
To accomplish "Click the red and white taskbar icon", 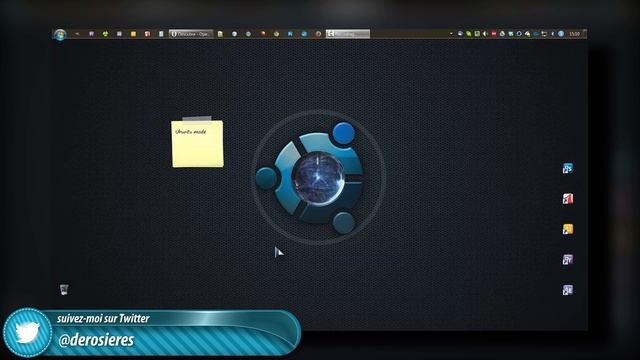I will 147,34.
